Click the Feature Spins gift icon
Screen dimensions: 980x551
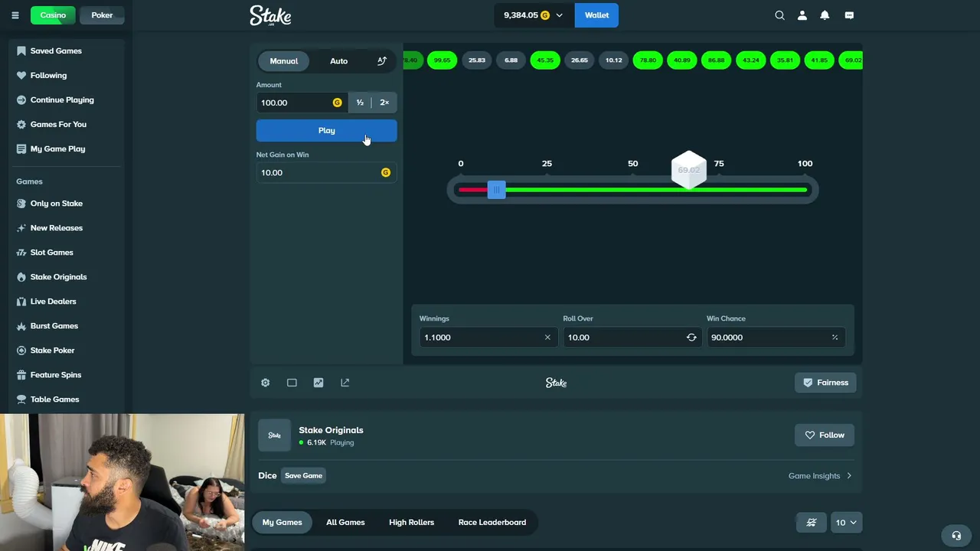pos(21,375)
